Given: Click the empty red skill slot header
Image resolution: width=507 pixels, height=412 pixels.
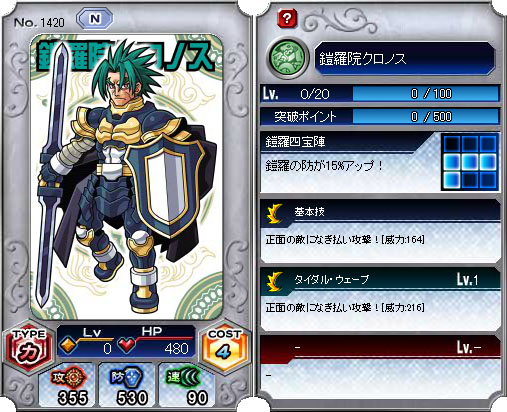Looking at the screenshot, I should [x=380, y=348].
